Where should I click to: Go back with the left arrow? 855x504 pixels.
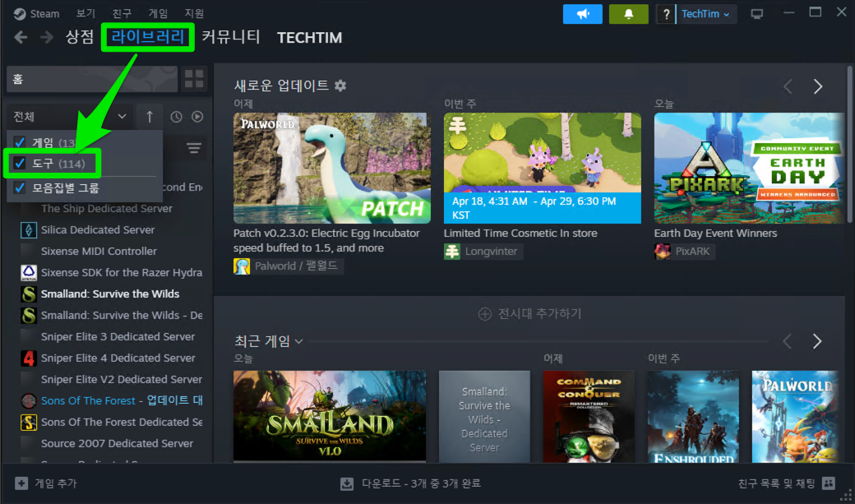coord(21,37)
